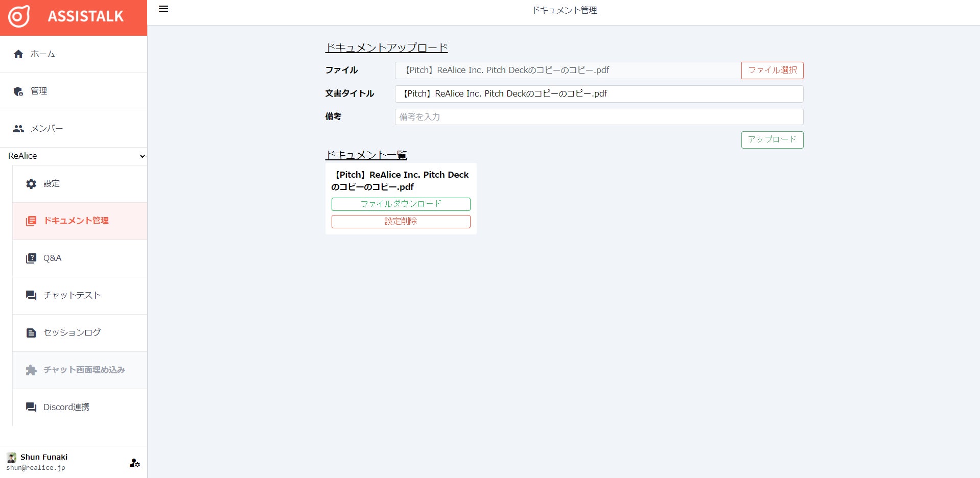Click the shun@realice.jp email text
The height and width of the screenshot is (478, 980).
[x=36, y=468]
